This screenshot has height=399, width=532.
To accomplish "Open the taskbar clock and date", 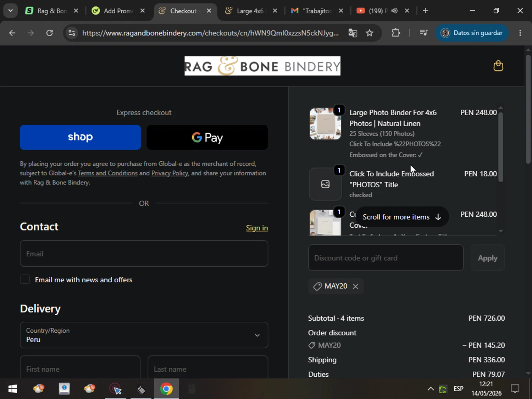I will (x=486, y=389).
